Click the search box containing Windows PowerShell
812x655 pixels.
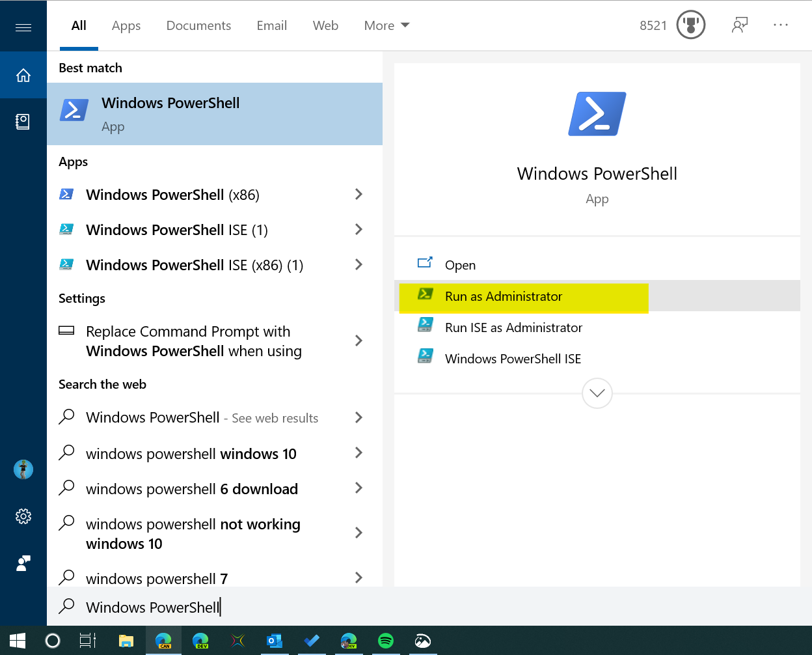point(429,607)
